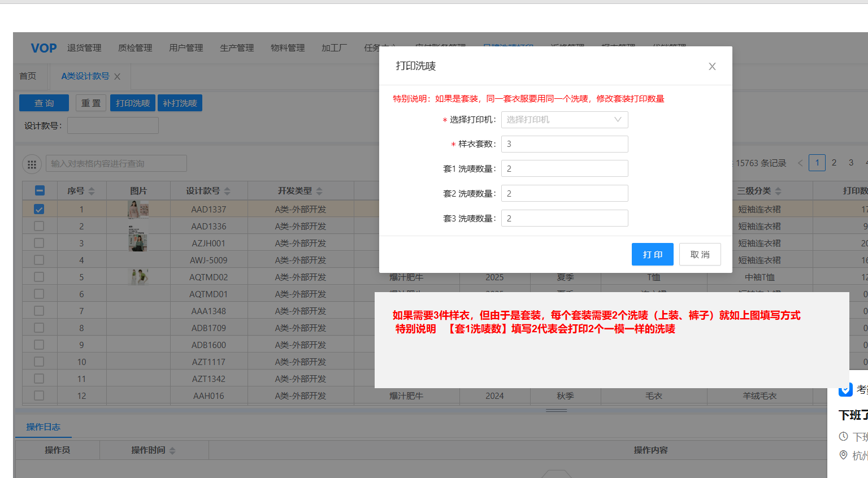
Task: Sort by 设计款号 column icon
Action: [x=227, y=192]
